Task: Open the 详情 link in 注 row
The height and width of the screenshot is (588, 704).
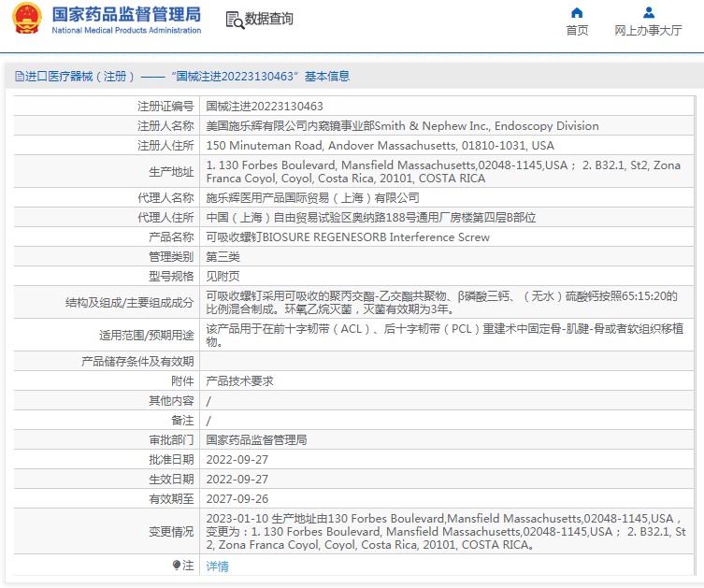Action: click(x=217, y=566)
